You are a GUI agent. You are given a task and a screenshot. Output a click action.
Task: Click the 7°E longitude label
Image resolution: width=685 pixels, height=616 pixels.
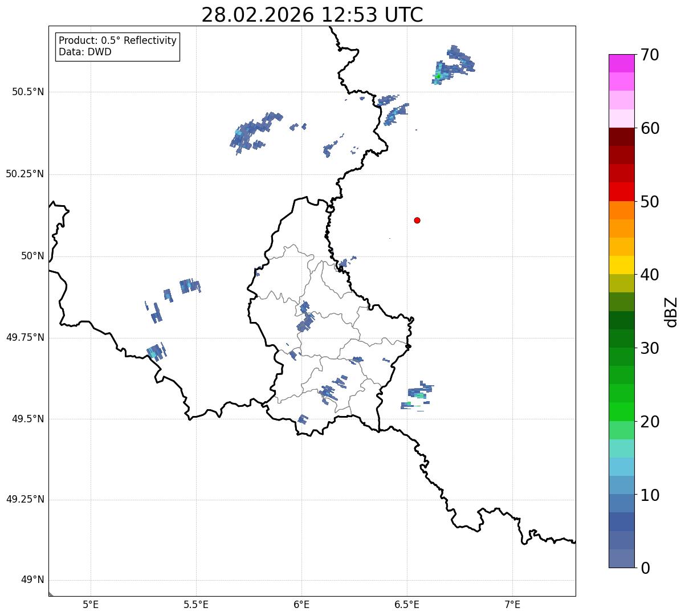pyautogui.click(x=512, y=605)
